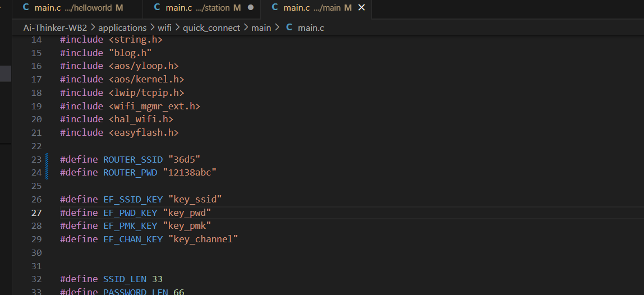Open quick_connect breadcrumb segment
This screenshot has height=295, width=644.
click(x=211, y=27)
